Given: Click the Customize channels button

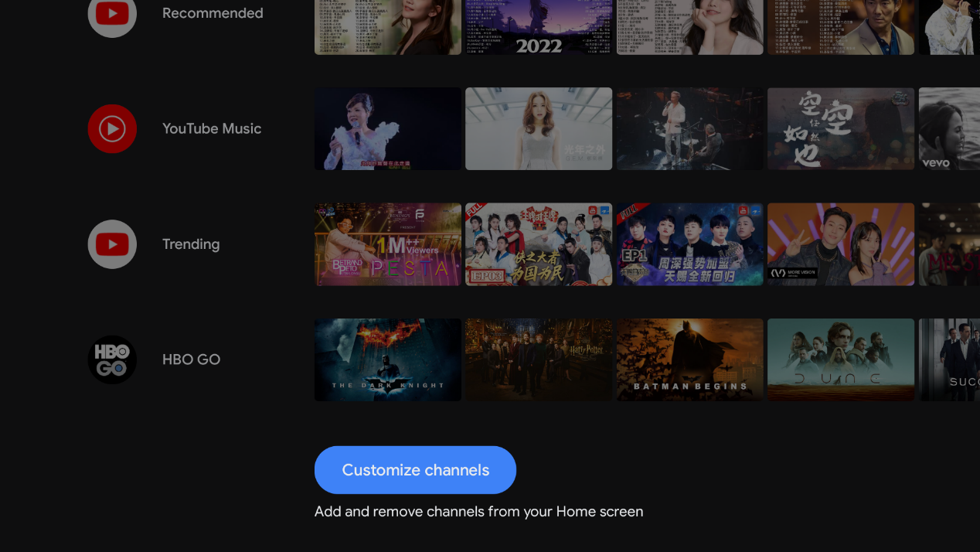Looking at the screenshot, I should (415, 470).
